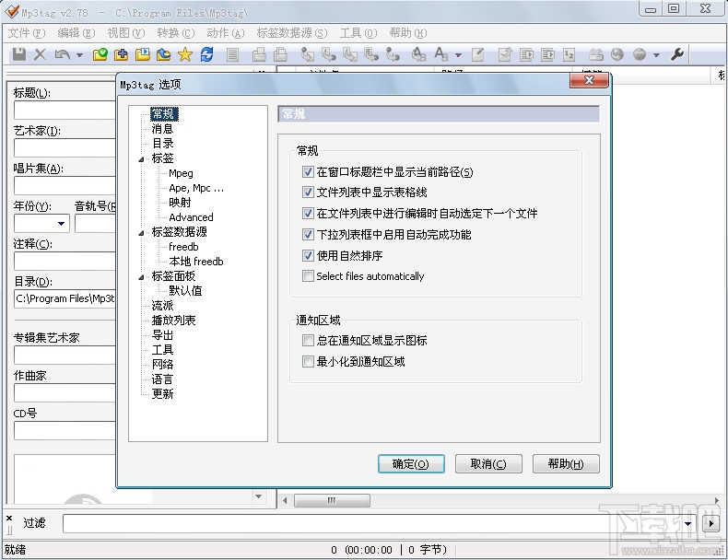Open the 标签数据源(S) menu
The image size is (728, 560).
coord(292,33)
